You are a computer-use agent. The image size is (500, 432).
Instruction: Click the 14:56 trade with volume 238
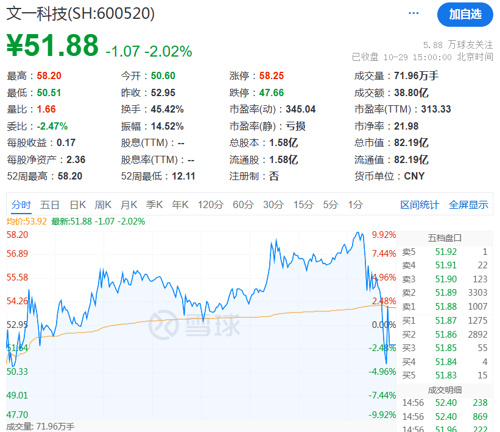(x=445, y=403)
